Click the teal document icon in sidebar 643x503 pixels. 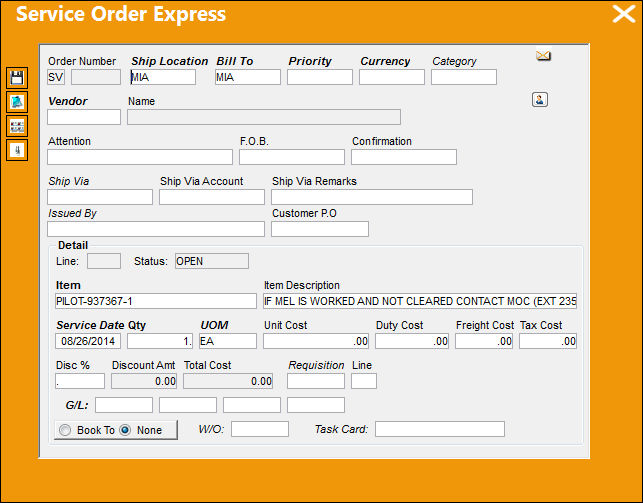(17, 102)
